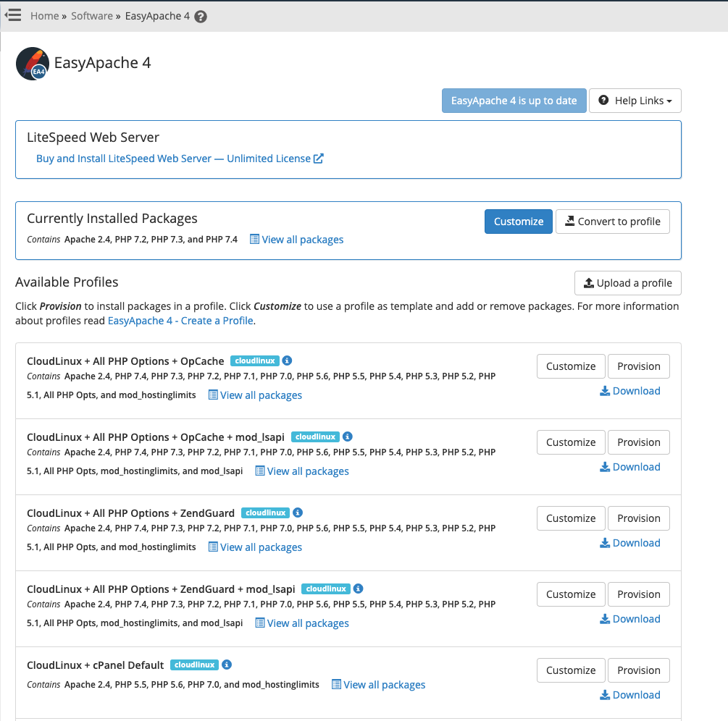This screenshot has height=721, width=728.
Task: View all packages for OpCache + mod_lsapi profile
Action: coord(302,471)
